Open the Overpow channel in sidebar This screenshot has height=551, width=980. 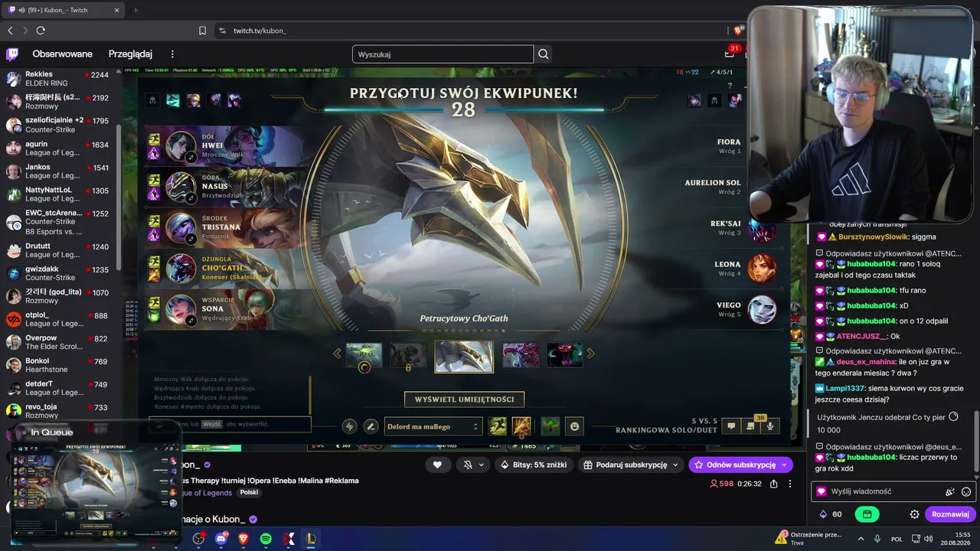click(x=60, y=342)
